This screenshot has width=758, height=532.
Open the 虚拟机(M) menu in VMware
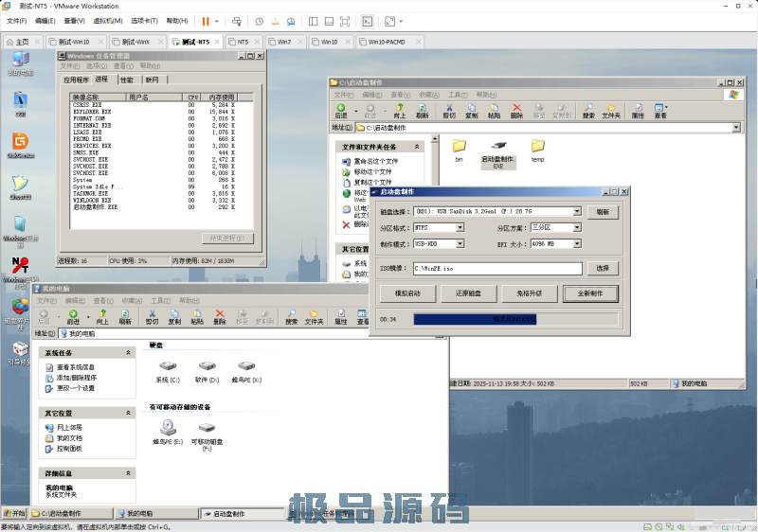(x=109, y=21)
